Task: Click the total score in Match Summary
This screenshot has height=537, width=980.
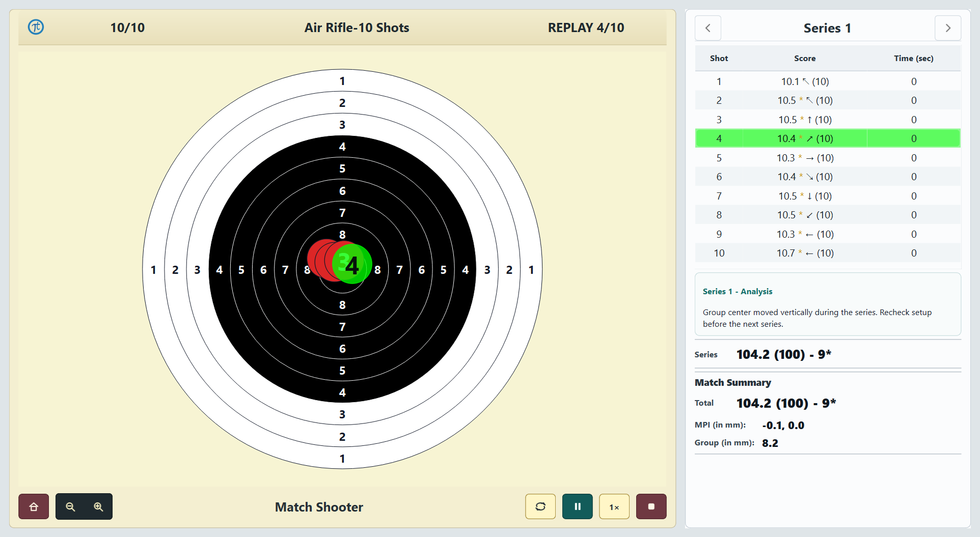Action: pyautogui.click(x=786, y=403)
